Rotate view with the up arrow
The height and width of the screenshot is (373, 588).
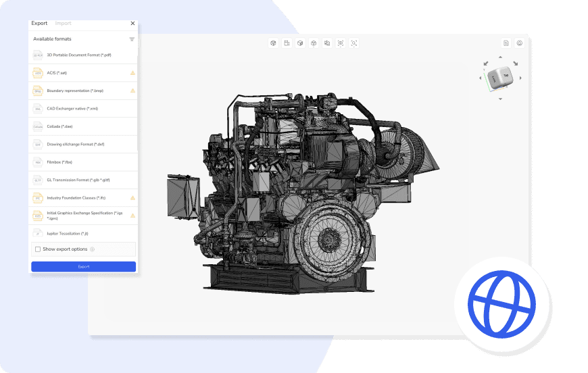500,57
